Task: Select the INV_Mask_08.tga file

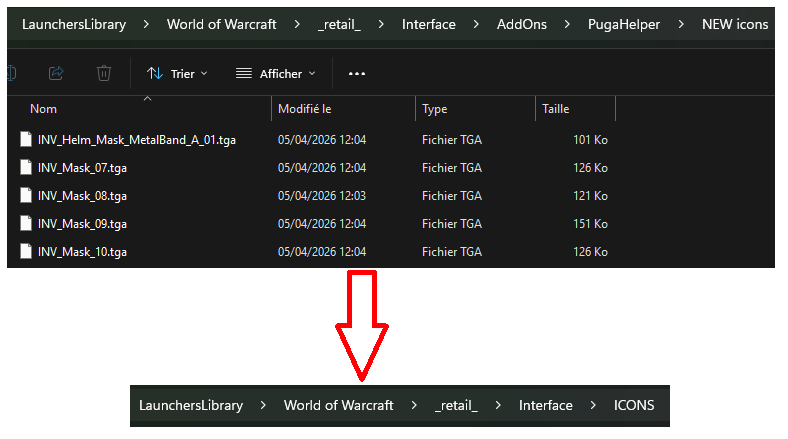Action: pyautogui.click(x=82, y=196)
